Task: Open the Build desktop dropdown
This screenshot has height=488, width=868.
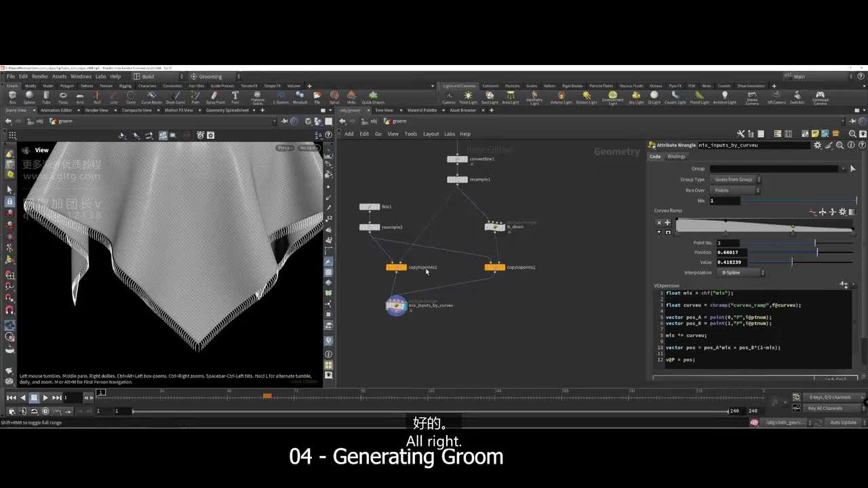Action: 157,77
